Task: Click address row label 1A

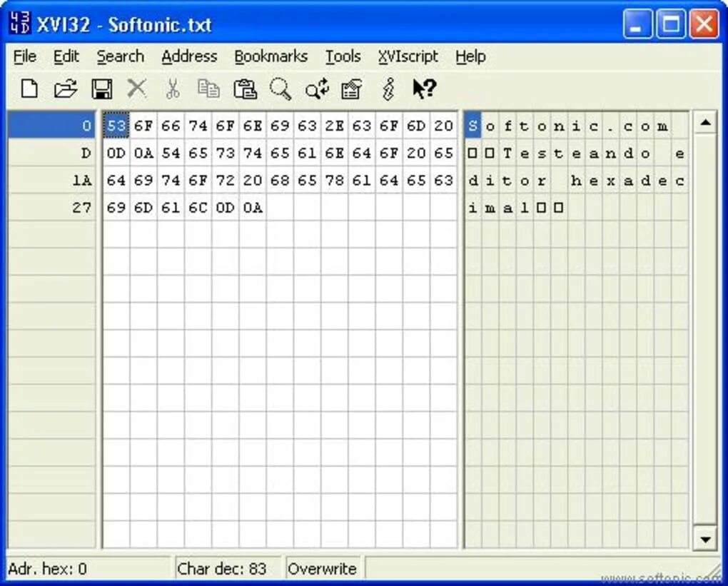Action: (x=51, y=180)
